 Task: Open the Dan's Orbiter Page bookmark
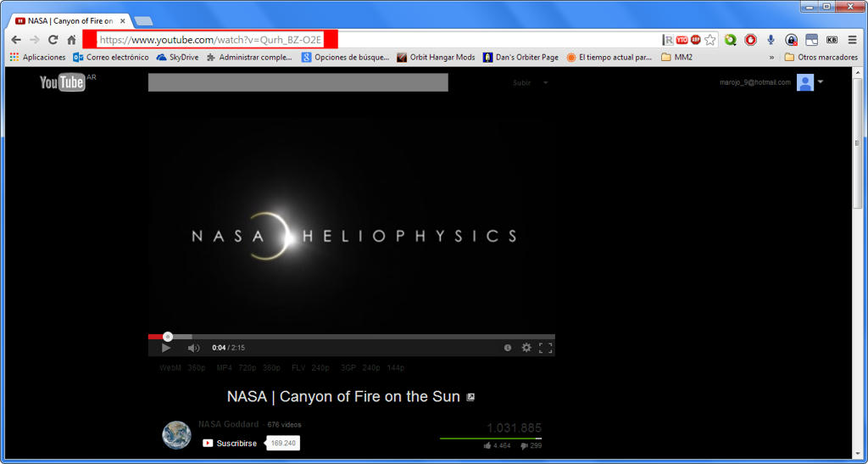click(x=521, y=57)
